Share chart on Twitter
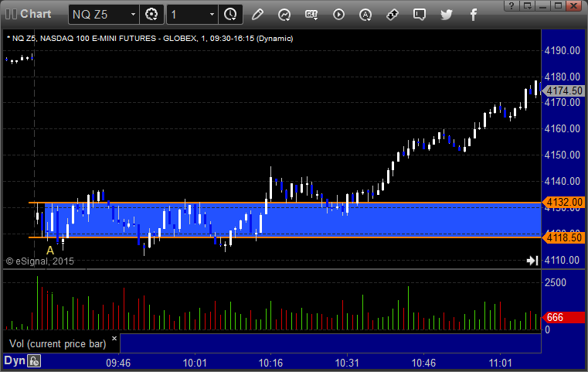Screen dimensions: 588x372 447,15
